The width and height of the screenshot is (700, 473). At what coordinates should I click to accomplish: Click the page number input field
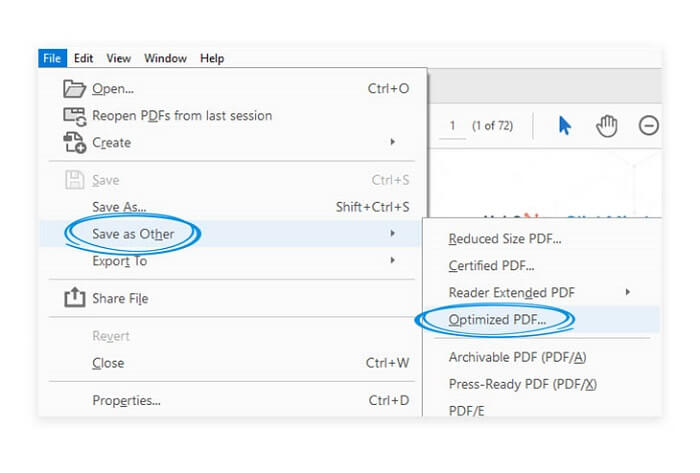click(453, 126)
